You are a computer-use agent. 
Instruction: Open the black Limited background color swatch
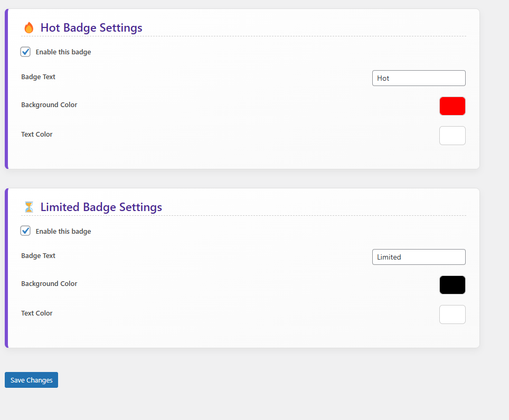point(452,285)
